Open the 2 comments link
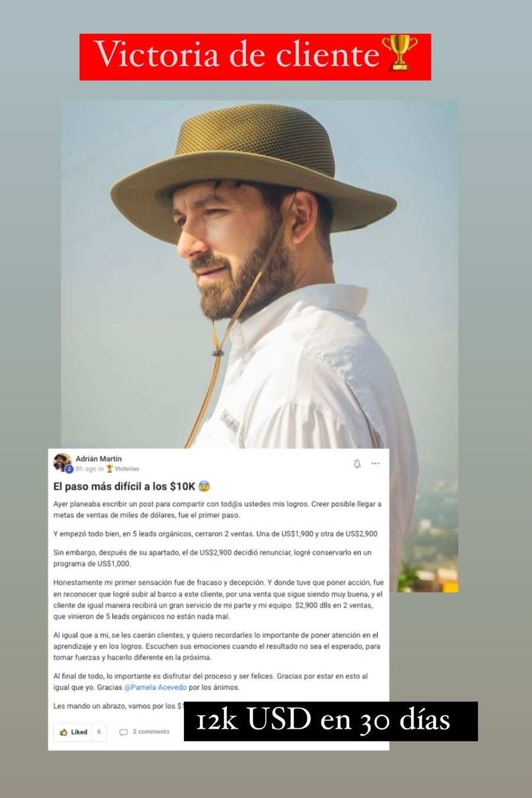 tap(151, 732)
